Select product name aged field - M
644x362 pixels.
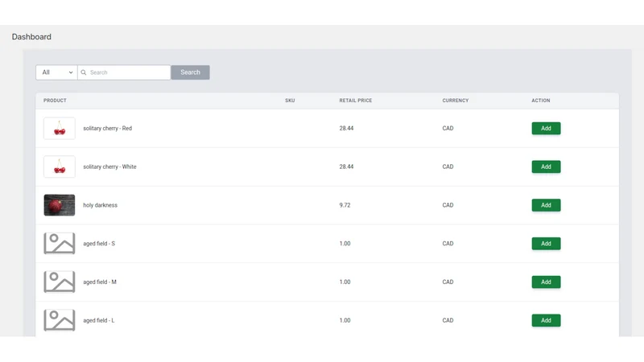[100, 282]
